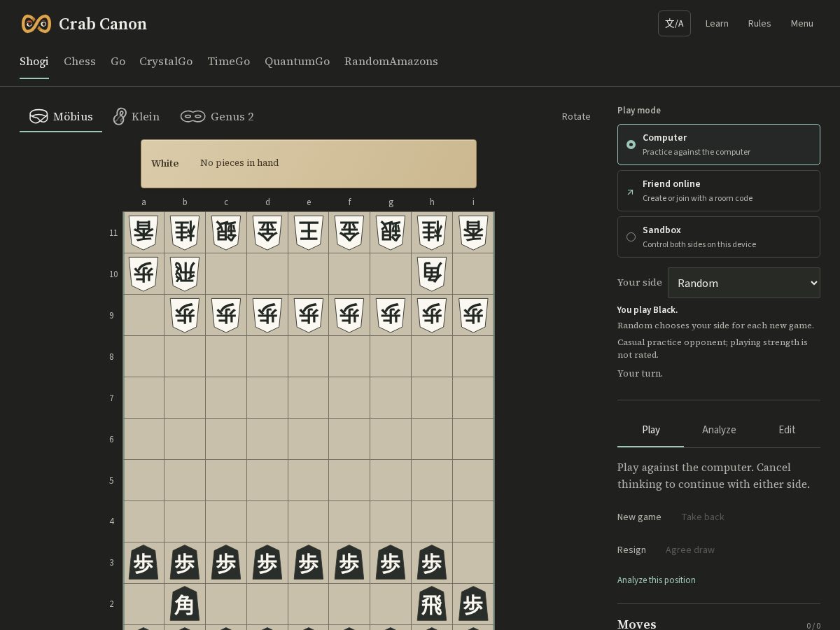Pick Black's pawn on d3

click(x=267, y=563)
